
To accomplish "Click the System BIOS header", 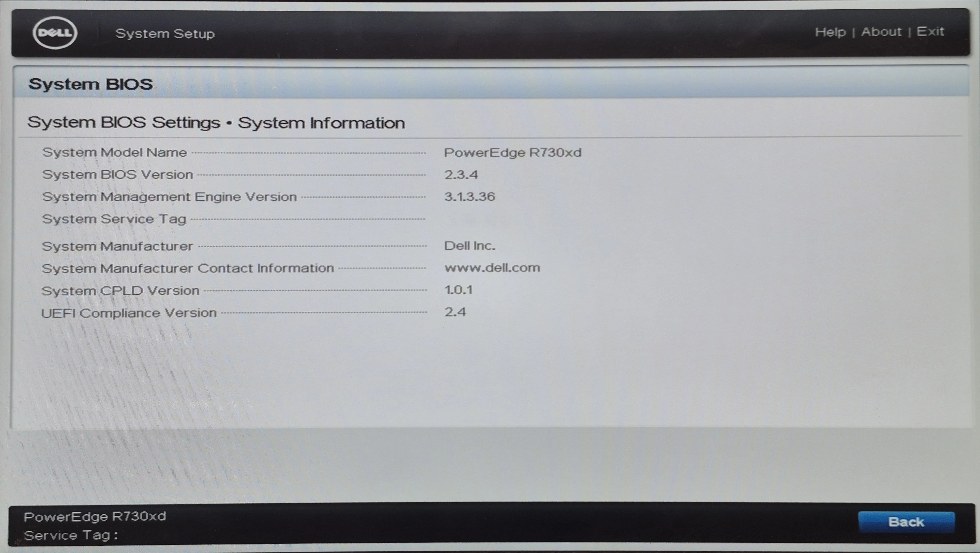I will (91, 84).
